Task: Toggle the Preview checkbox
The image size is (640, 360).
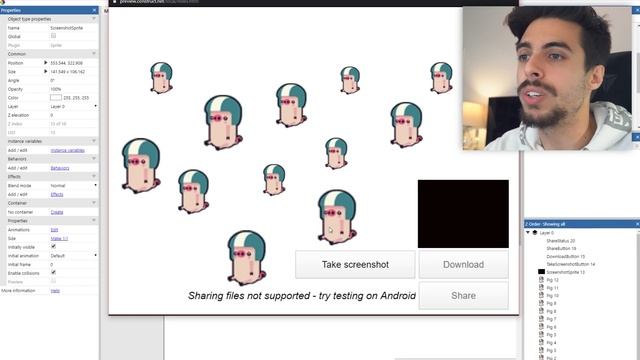Action: pos(53,281)
